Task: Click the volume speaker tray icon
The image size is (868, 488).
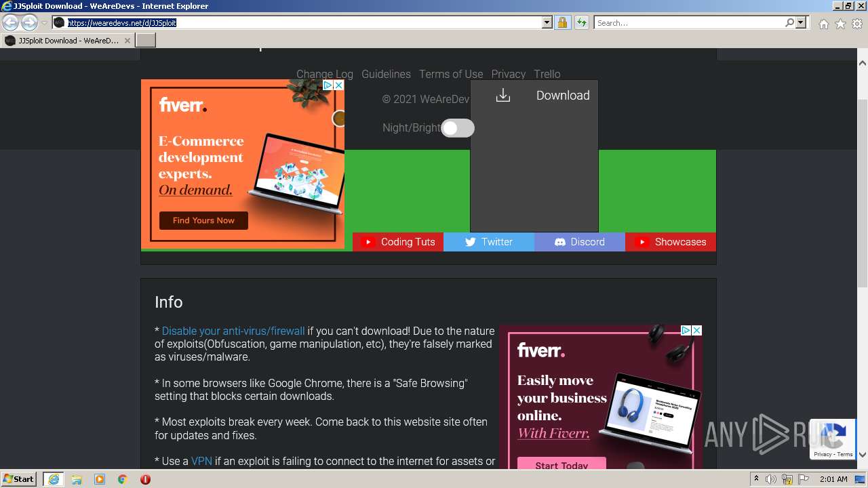Action: click(x=771, y=479)
